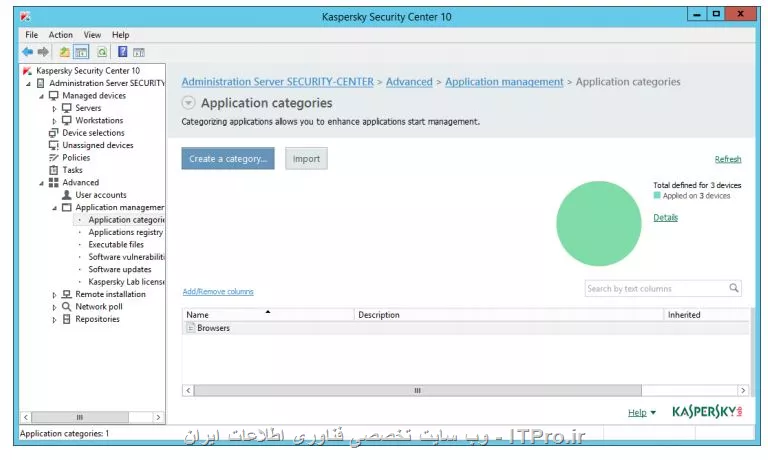Expand the Network poll node
This screenshot has width=768, height=460.
point(54,307)
